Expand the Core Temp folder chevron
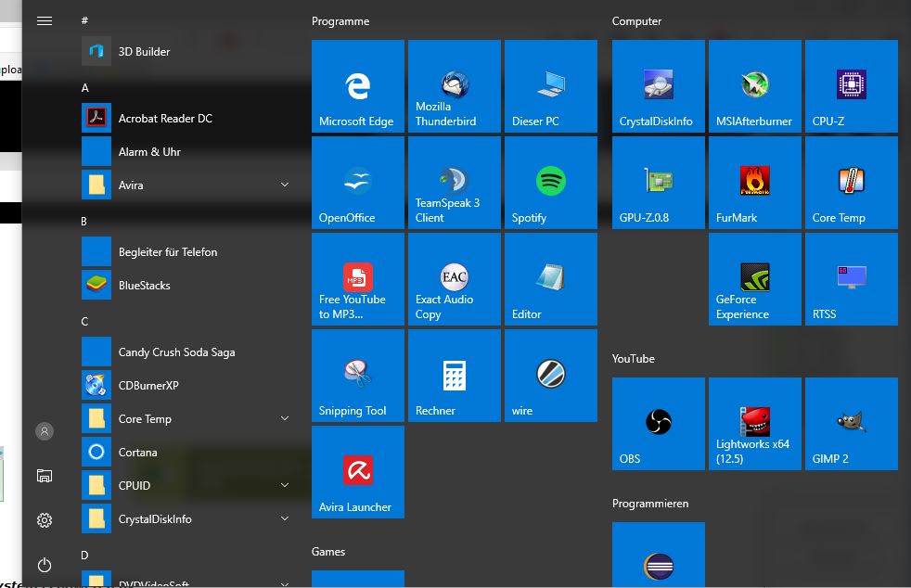The image size is (911, 588). click(x=285, y=418)
